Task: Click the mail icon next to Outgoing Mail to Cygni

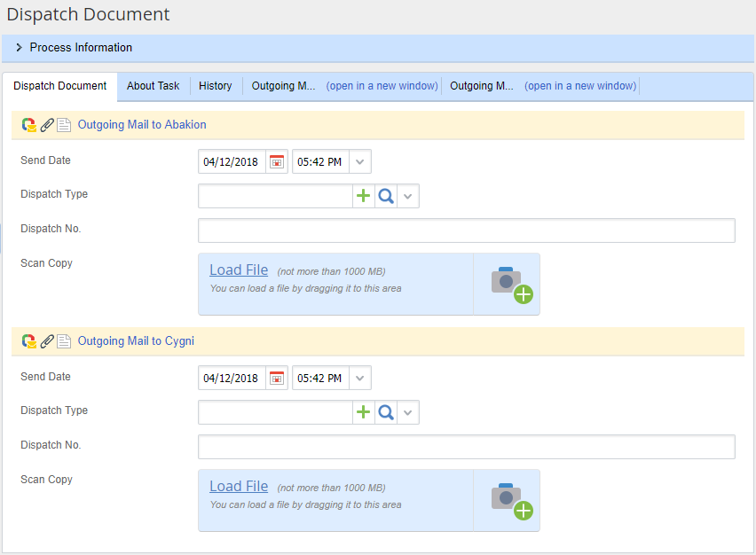Action: pos(29,341)
